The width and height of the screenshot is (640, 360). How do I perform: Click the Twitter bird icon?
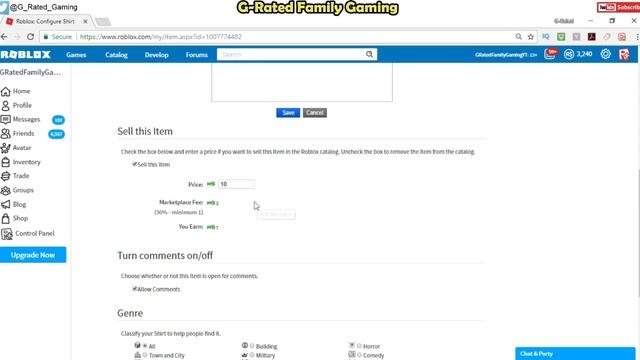[4, 7]
